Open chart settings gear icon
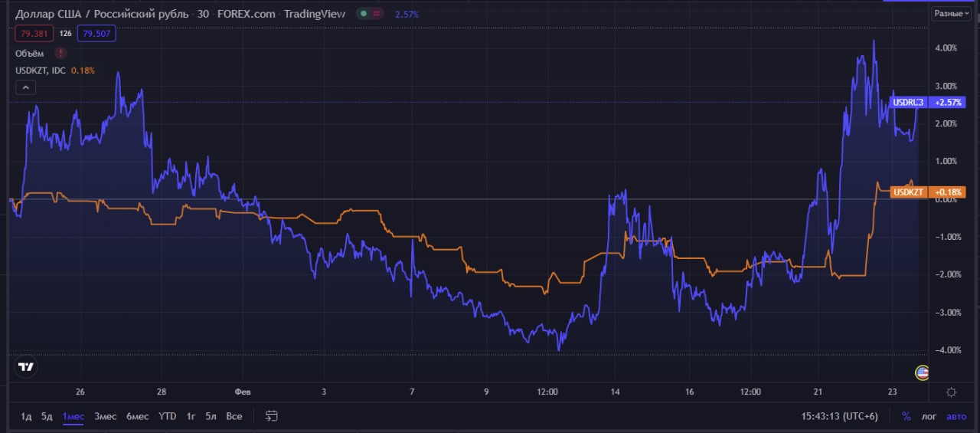The image size is (980, 433). 951,392
